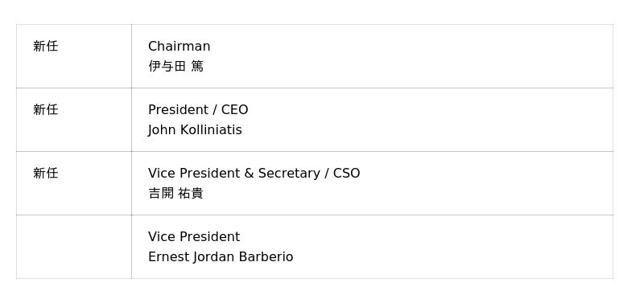Click the Vice President title in the last row
644x303 pixels.
[194, 237]
